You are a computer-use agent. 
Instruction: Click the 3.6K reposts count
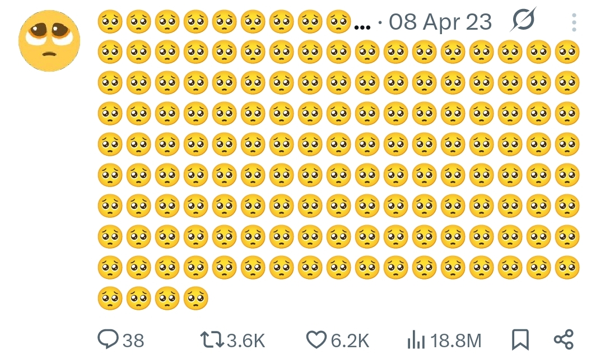pos(245,340)
